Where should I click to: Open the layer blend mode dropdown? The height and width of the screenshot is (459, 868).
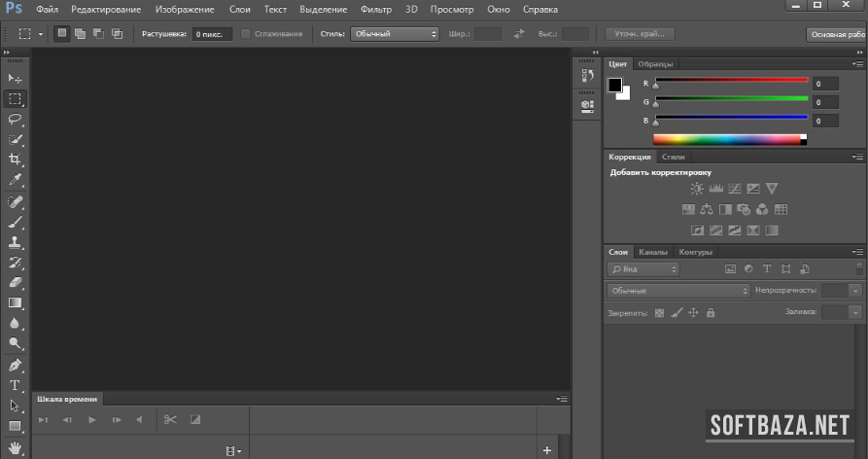click(678, 291)
